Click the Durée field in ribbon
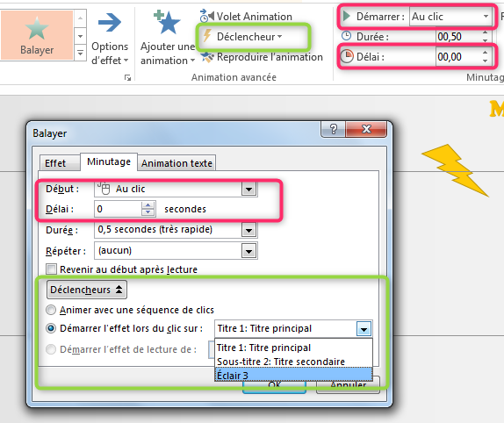 coord(459,37)
